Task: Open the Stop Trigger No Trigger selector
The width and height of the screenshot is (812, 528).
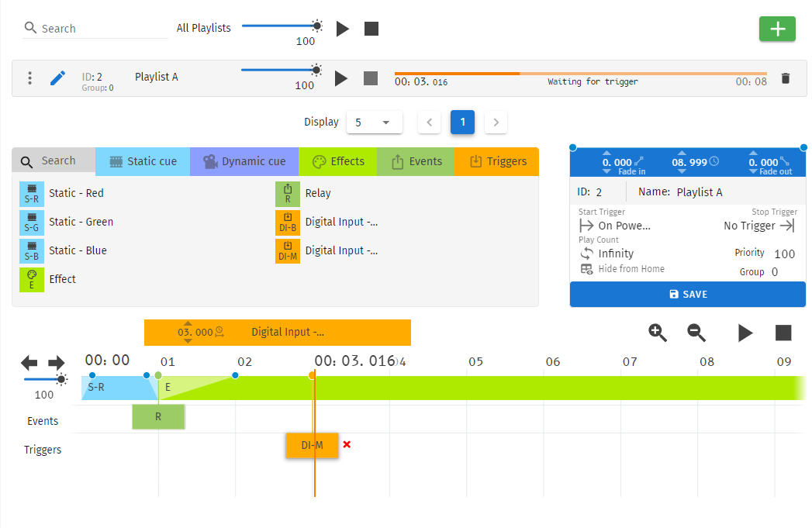Action: pos(759,226)
